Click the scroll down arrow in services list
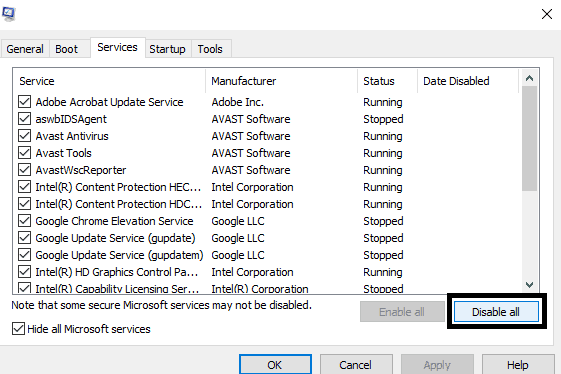 [x=530, y=285]
